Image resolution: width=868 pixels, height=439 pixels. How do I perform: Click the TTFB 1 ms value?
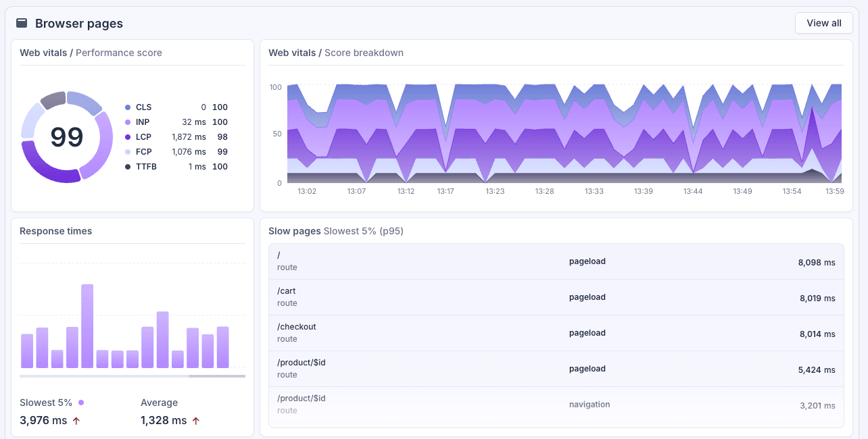click(197, 167)
